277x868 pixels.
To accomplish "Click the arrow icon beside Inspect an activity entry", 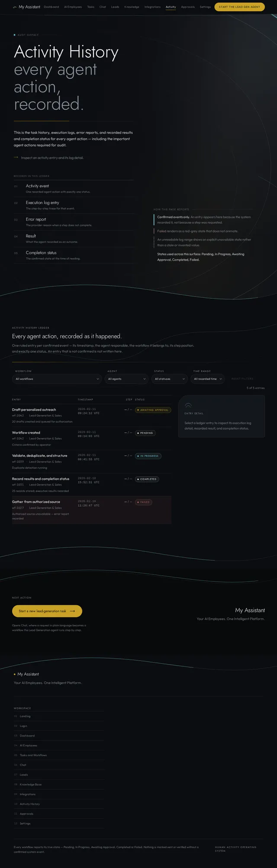I will click(x=16, y=158).
